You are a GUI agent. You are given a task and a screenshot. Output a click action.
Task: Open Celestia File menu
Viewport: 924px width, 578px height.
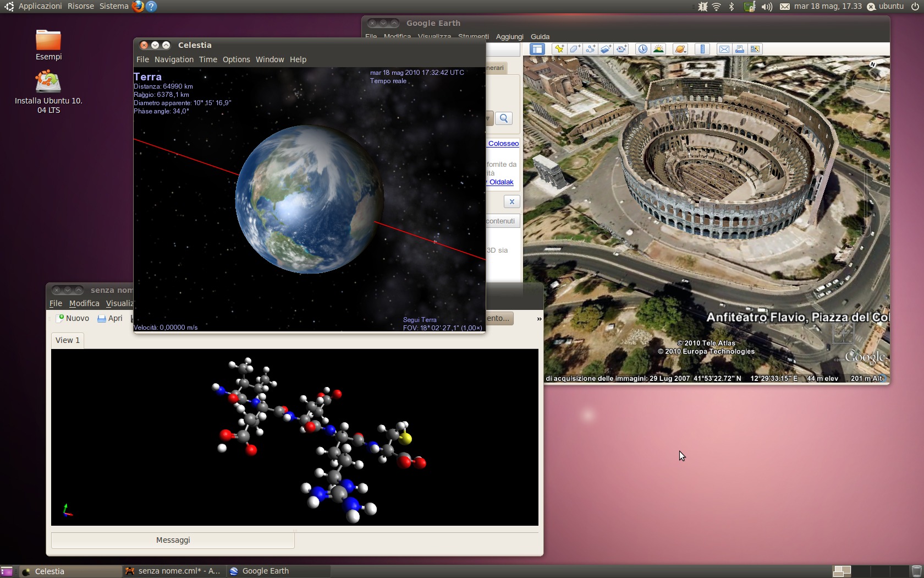142,59
